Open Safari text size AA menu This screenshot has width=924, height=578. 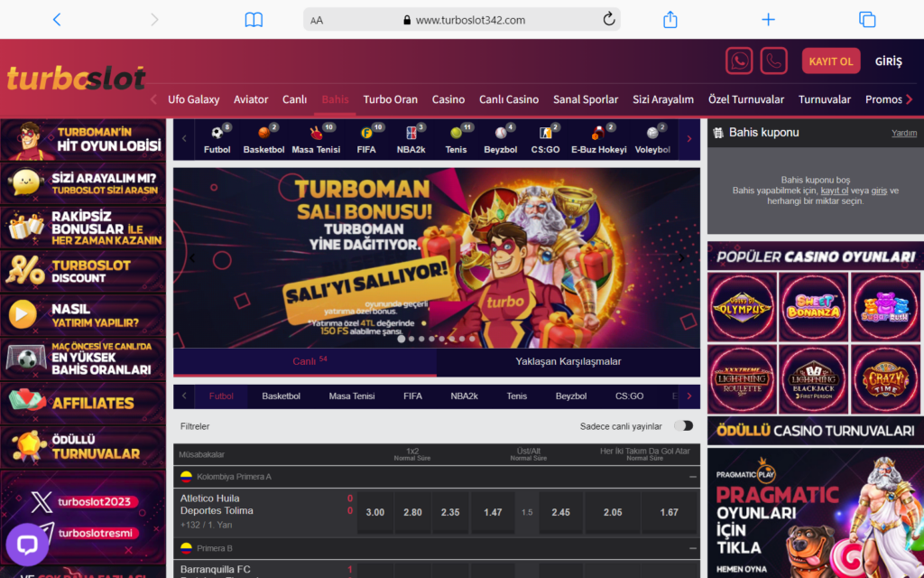point(317,20)
